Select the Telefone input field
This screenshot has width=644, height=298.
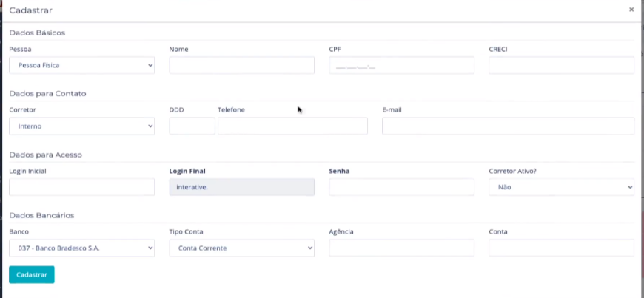pyautogui.click(x=292, y=126)
